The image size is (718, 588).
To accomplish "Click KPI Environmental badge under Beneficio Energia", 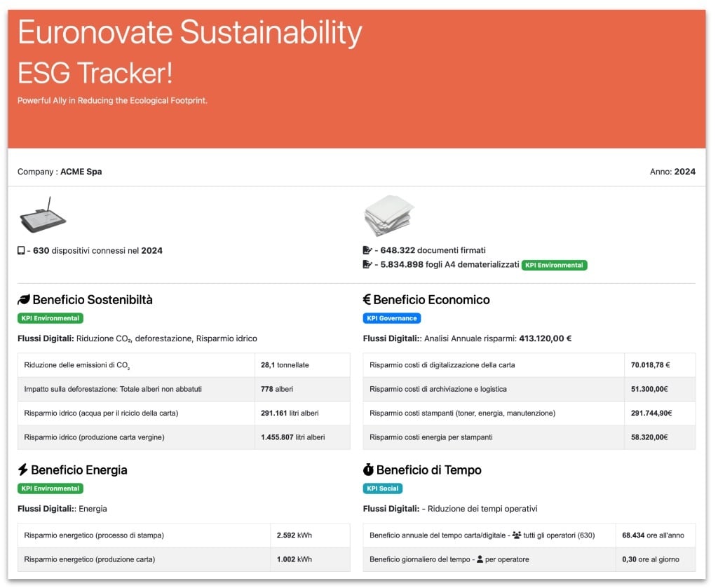I will pos(50,488).
